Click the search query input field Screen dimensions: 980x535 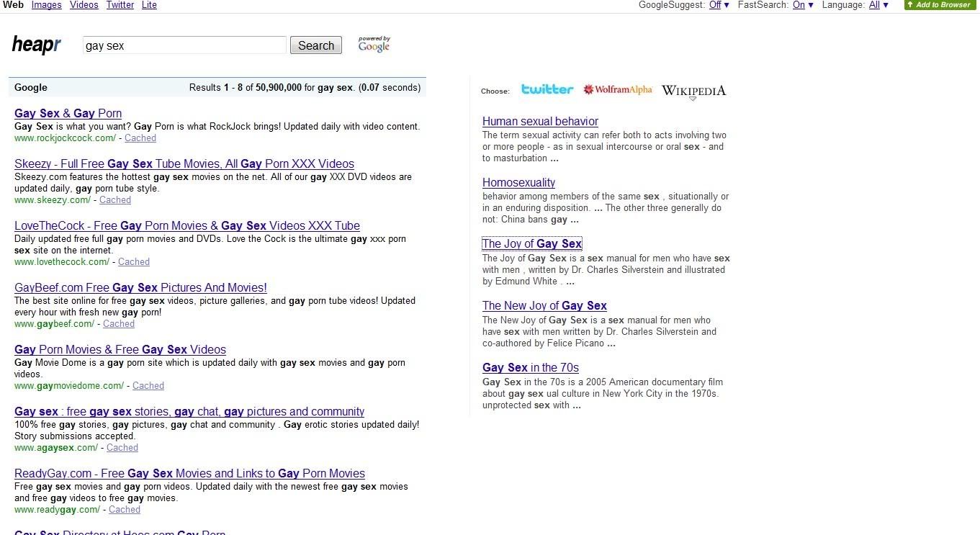coord(184,45)
